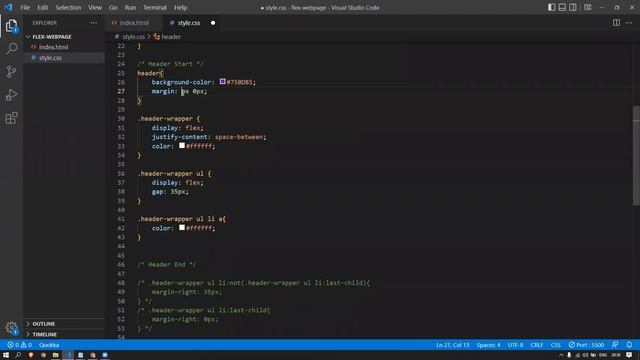Open the File menu

(x=25, y=7)
